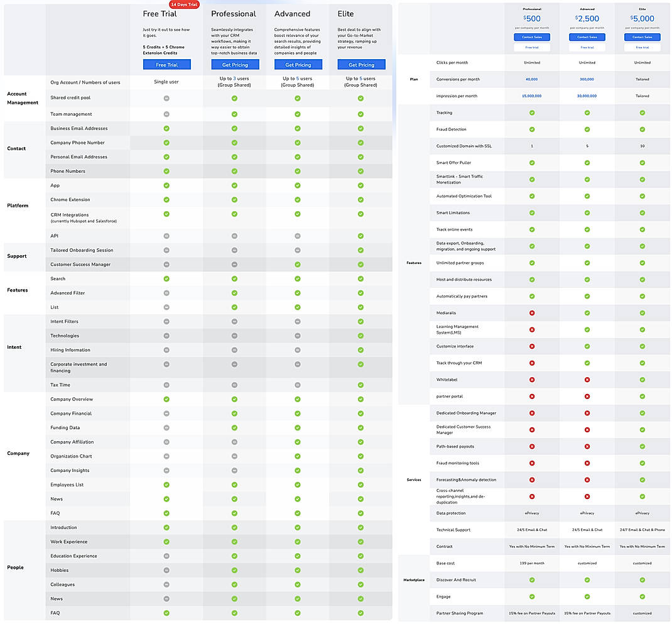Click the Free Trial blue button
Screen dimensions: 672x624
click(166, 65)
